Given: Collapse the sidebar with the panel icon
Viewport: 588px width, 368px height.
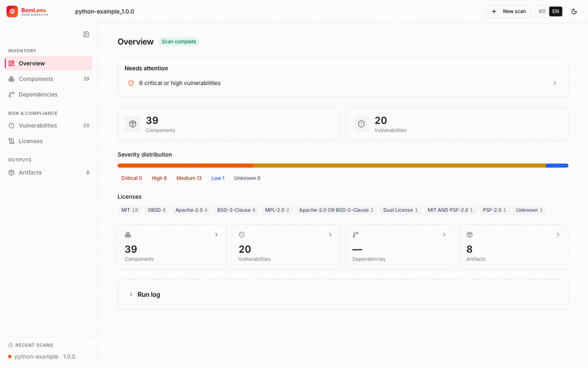Looking at the screenshot, I should click(x=86, y=35).
